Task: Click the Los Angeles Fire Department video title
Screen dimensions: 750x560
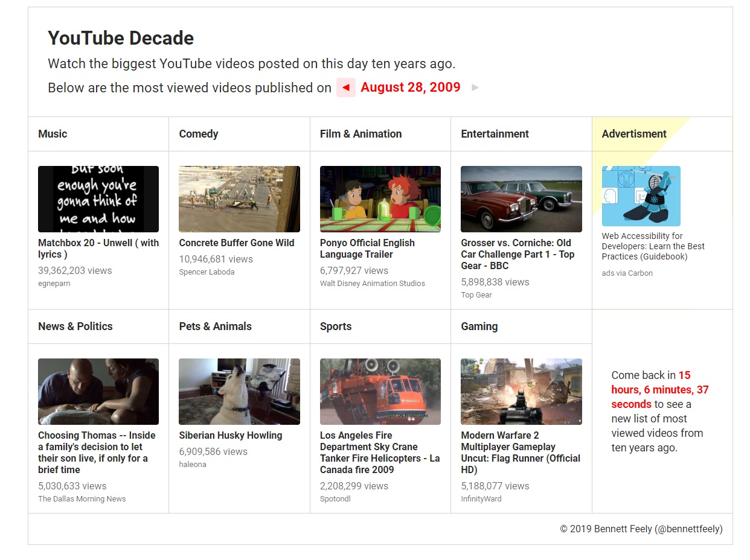Action: [x=379, y=453]
